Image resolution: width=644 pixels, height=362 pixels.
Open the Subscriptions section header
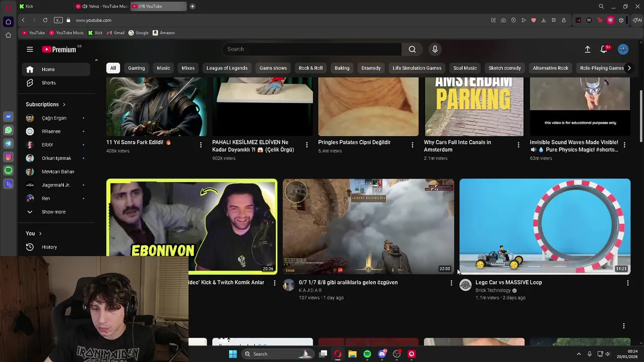tap(46, 104)
